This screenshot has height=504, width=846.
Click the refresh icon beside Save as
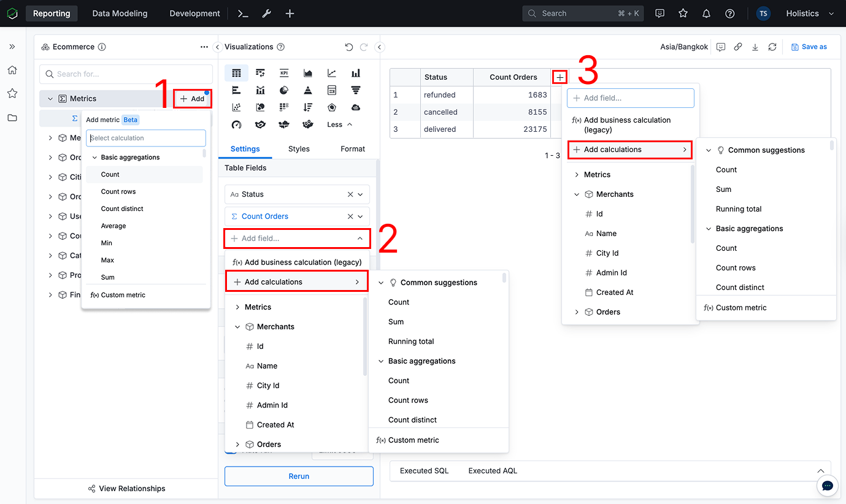[x=772, y=47]
